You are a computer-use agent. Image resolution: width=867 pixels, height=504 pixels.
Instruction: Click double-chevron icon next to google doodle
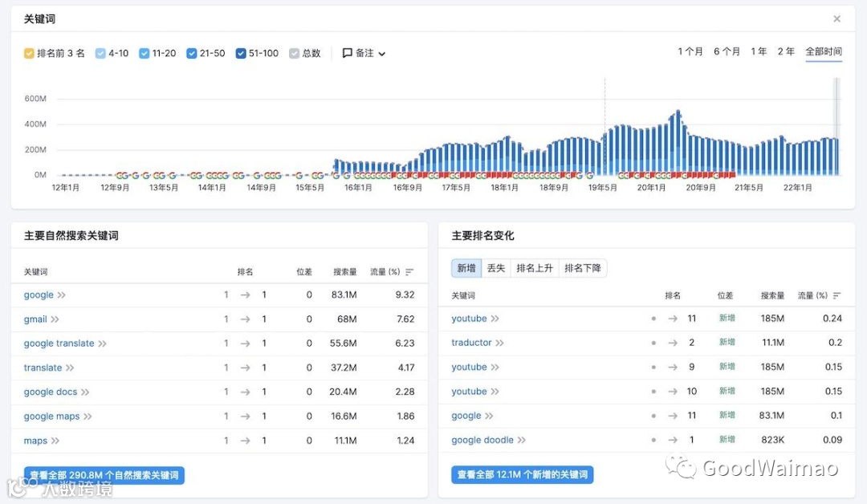(x=522, y=441)
